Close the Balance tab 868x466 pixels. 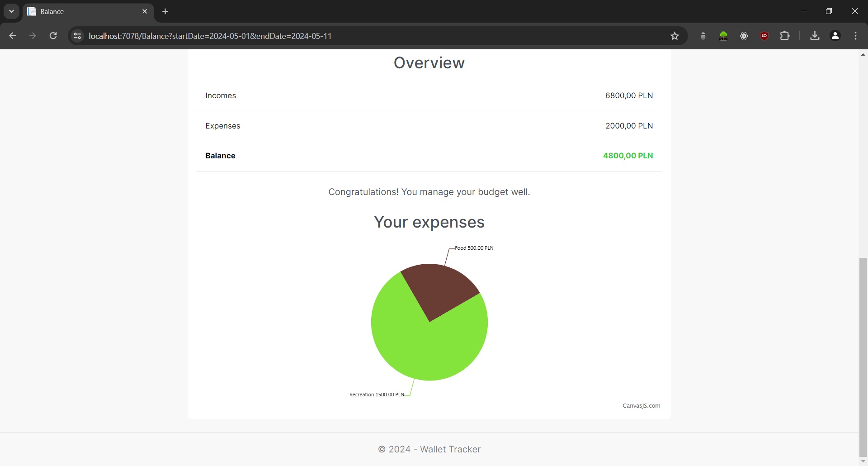click(x=145, y=11)
